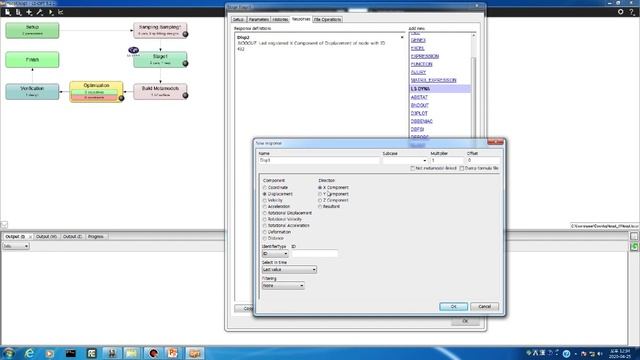Open Filtering None dropdown

point(283,286)
